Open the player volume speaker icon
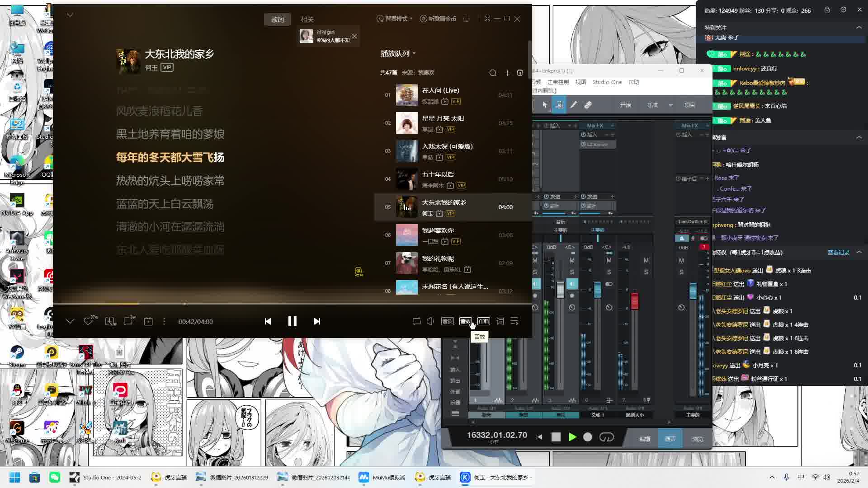Viewport: 868px width, 488px height. coord(430,321)
